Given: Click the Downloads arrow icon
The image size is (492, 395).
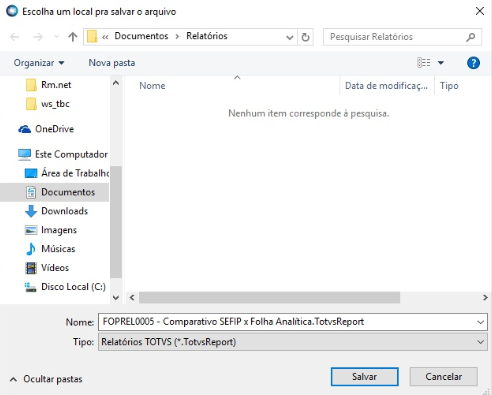Looking at the screenshot, I should pyautogui.click(x=31, y=211).
